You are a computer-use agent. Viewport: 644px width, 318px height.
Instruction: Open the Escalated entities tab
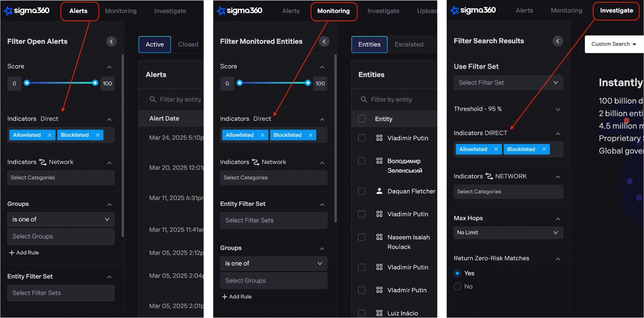[x=409, y=44]
